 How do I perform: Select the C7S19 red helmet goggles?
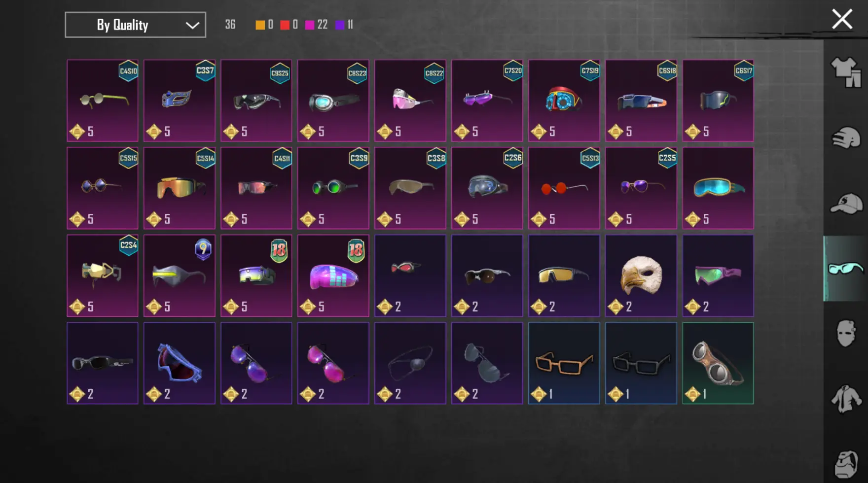coord(564,101)
